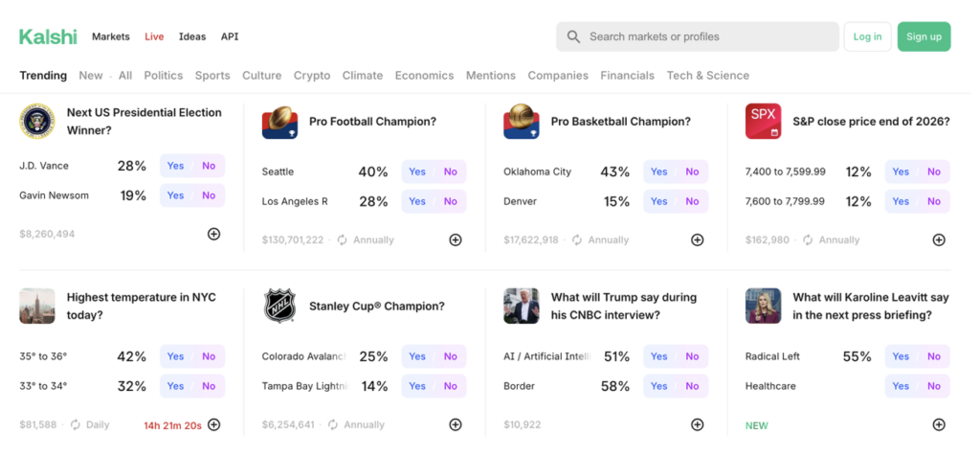Choose Yes for Oklahoma City

(x=659, y=171)
